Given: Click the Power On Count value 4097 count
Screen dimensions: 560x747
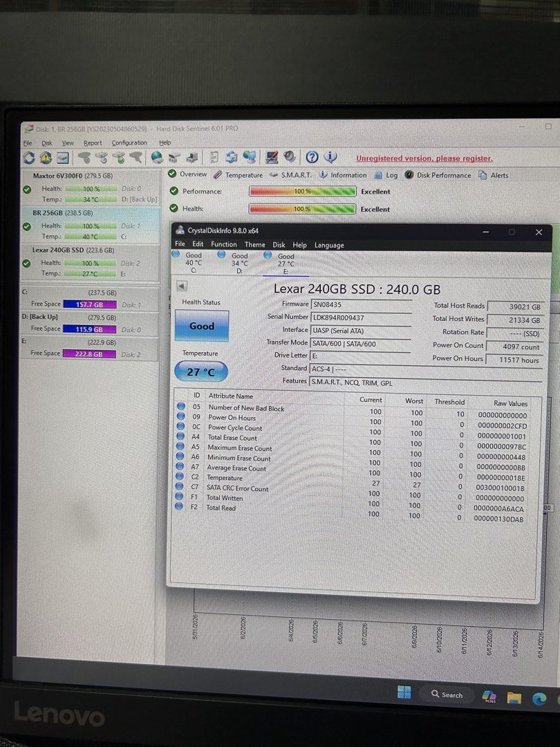Looking at the screenshot, I should point(515,347).
